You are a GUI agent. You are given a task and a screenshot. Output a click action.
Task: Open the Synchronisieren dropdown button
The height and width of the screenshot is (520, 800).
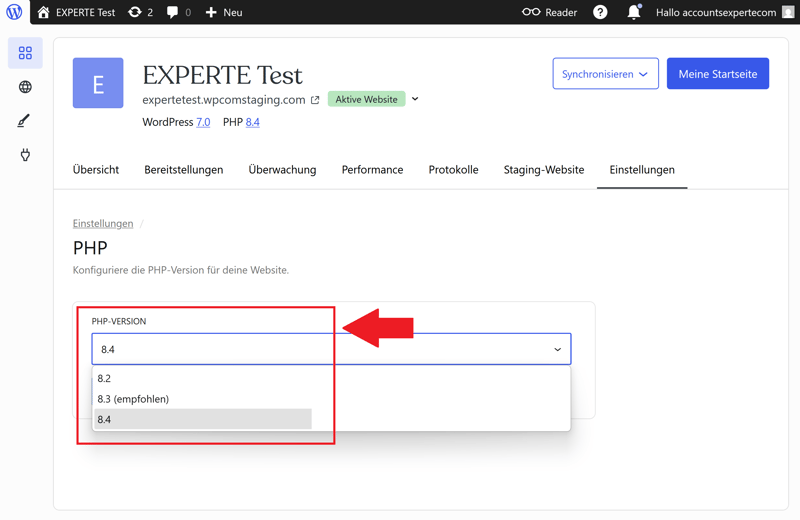click(x=605, y=73)
